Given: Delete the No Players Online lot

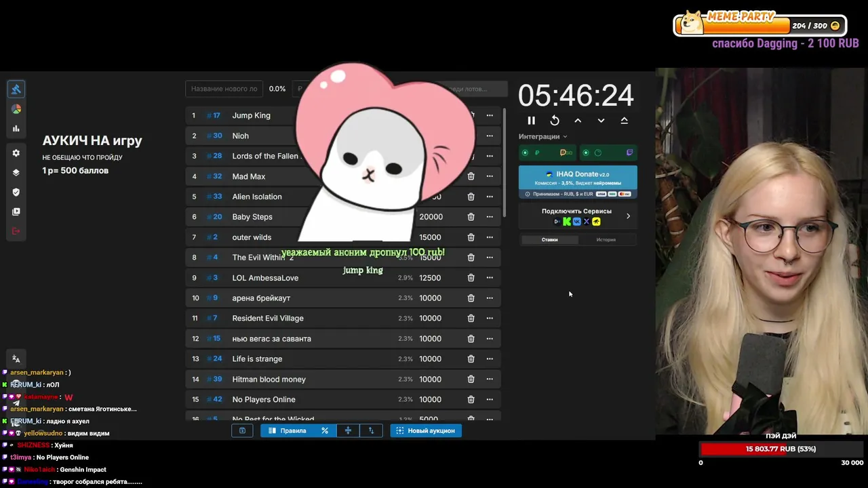Looking at the screenshot, I should click(471, 400).
